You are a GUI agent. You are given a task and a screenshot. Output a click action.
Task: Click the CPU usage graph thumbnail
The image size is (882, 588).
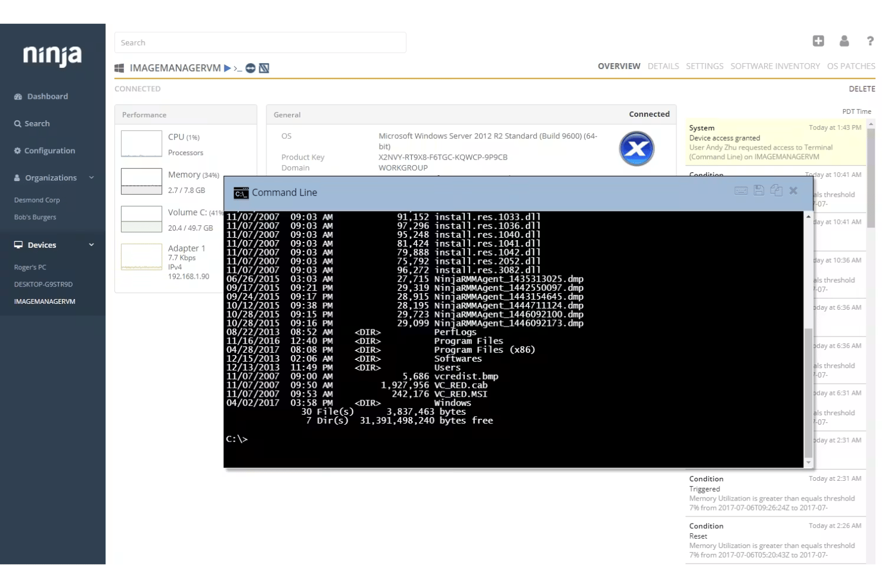pyautogui.click(x=141, y=144)
